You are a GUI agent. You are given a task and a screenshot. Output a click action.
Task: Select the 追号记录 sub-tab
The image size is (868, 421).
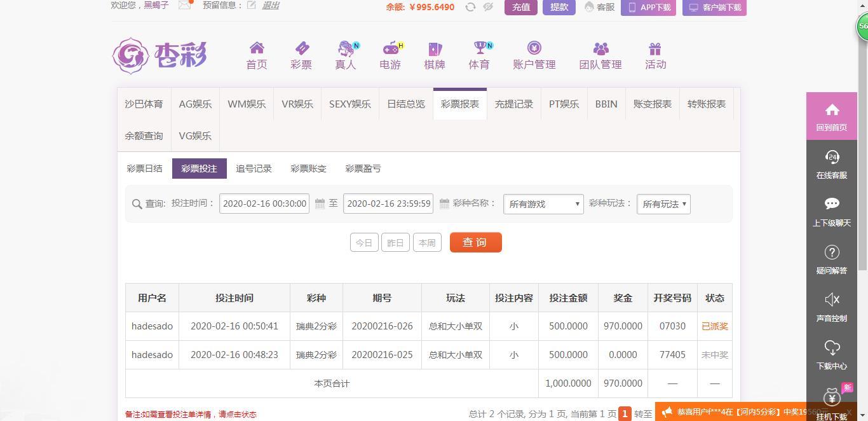(254, 169)
